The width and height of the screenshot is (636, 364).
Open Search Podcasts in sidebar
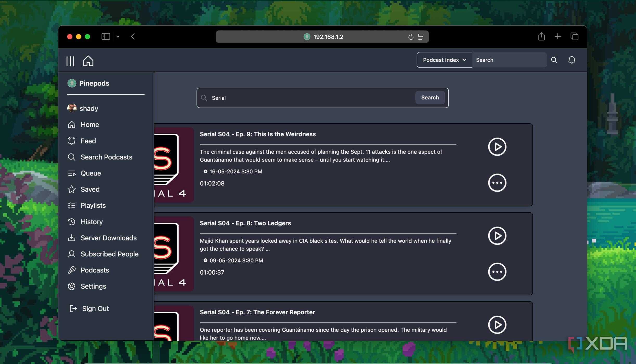100,157
